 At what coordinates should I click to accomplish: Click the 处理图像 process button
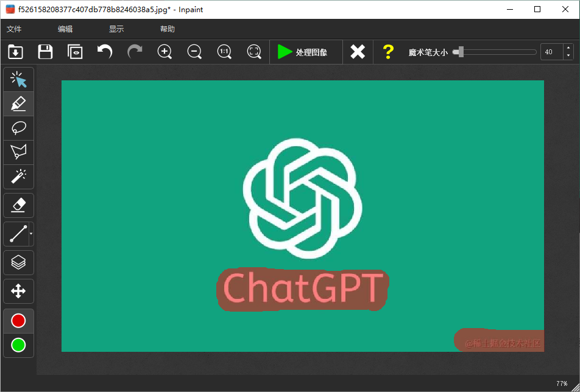[303, 52]
